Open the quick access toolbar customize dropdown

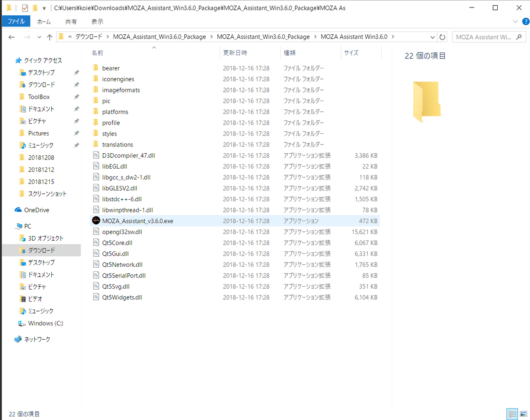[44, 8]
